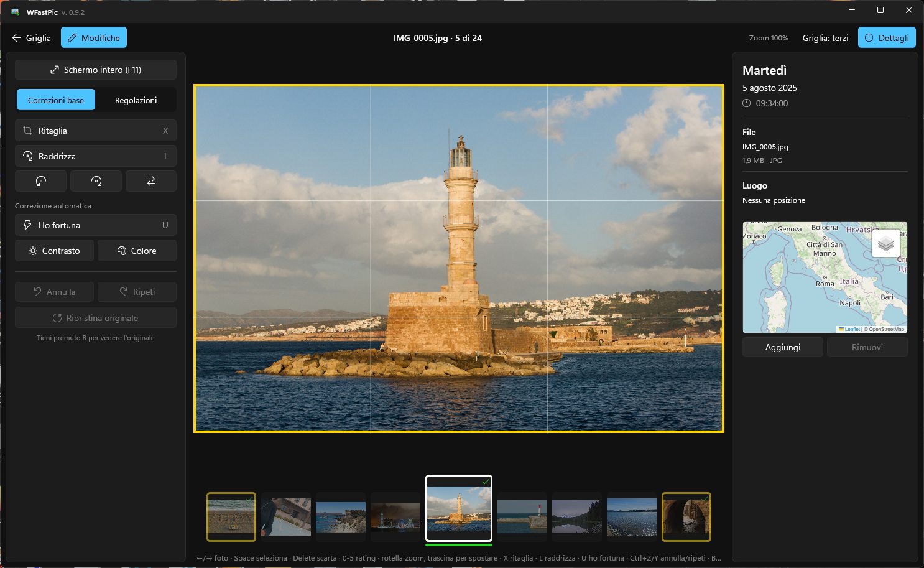Viewport: 924px width, 568px height.
Task: Maximize the WFastPic window
Action: coord(880,10)
